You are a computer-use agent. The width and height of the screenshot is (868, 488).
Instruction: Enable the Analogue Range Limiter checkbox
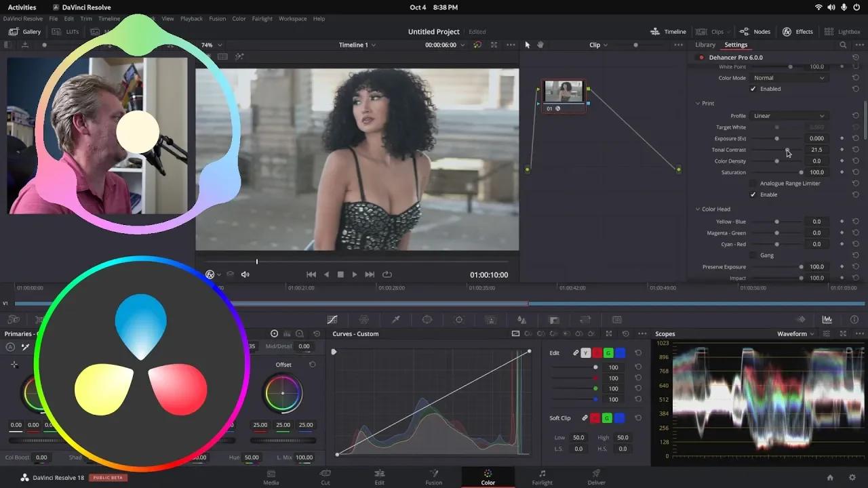click(x=753, y=183)
